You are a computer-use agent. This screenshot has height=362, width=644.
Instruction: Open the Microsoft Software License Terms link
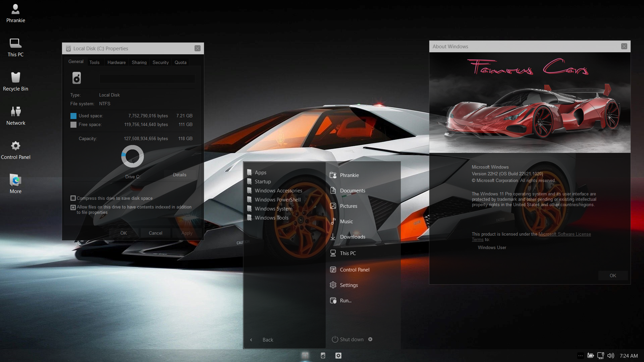coord(565,234)
